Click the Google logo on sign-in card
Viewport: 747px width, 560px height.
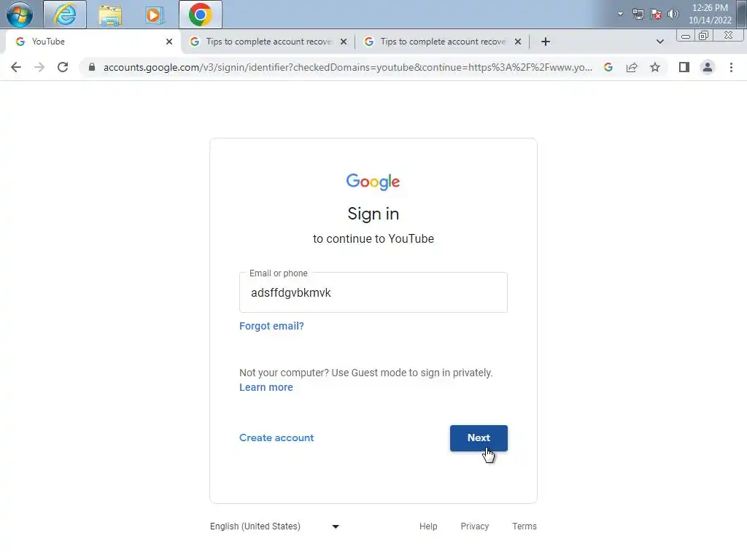[x=373, y=182]
